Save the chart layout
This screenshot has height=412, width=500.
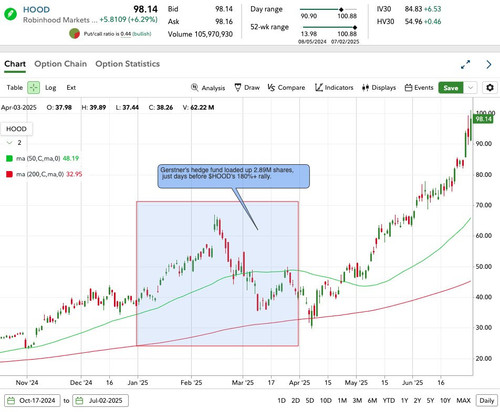pos(451,88)
